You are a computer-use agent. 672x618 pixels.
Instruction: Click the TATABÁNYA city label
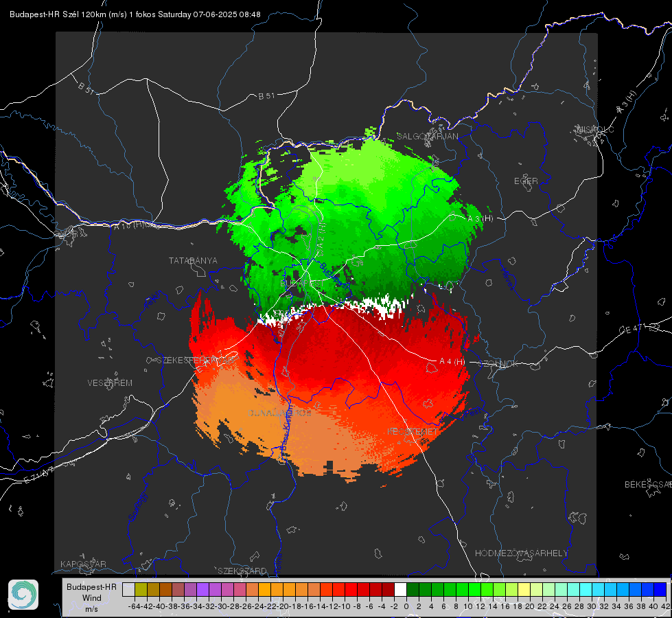point(193,261)
